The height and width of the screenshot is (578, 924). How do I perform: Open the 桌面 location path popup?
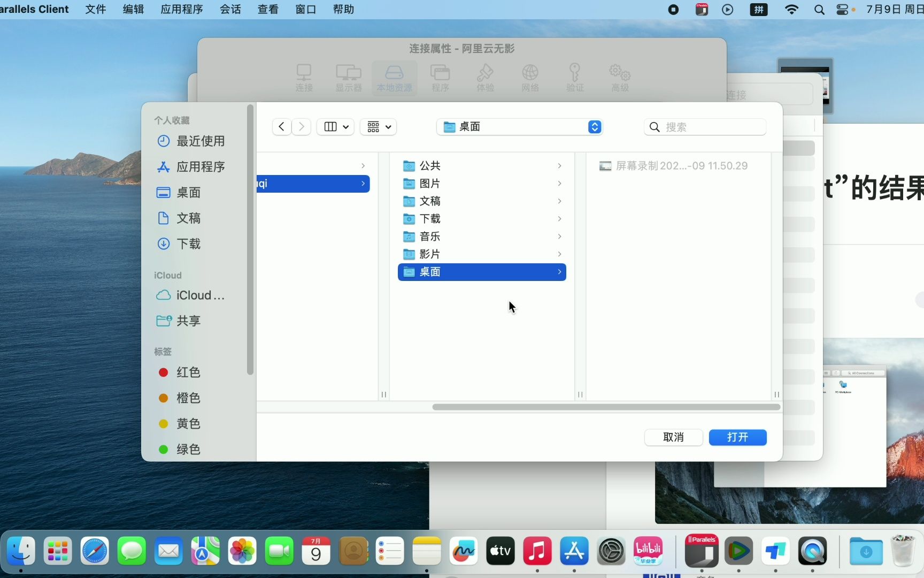(x=520, y=127)
